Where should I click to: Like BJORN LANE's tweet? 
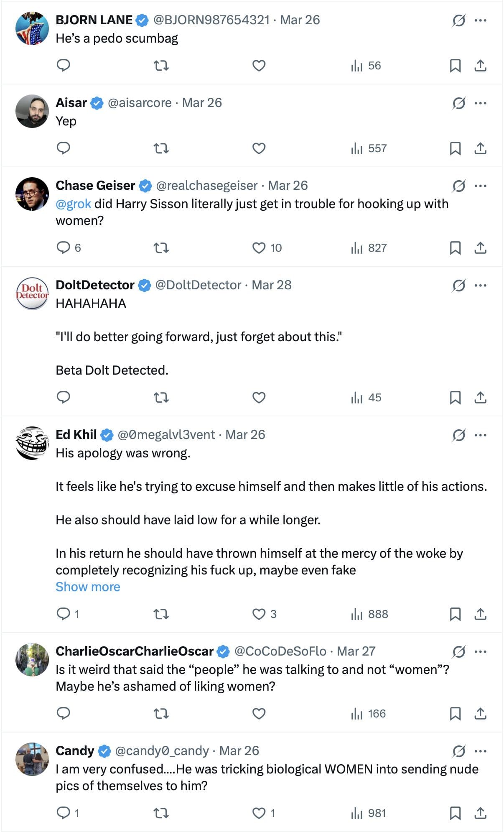[x=259, y=66]
